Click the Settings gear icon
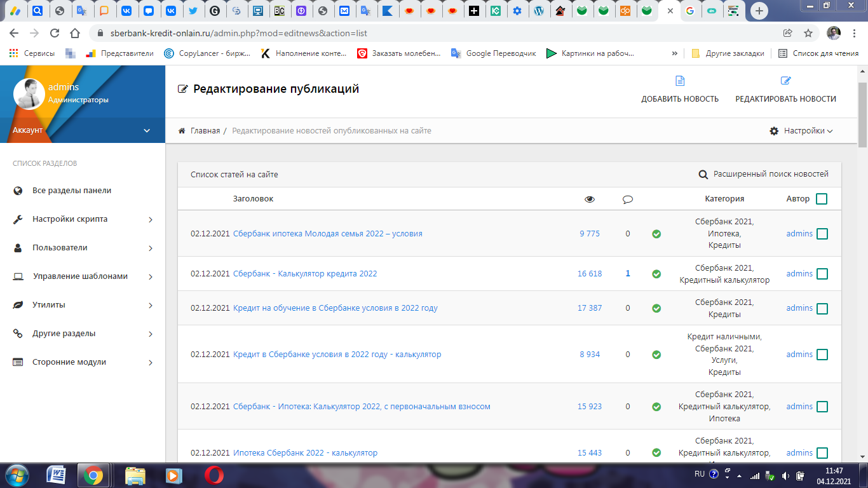The image size is (868, 488). [x=774, y=131]
